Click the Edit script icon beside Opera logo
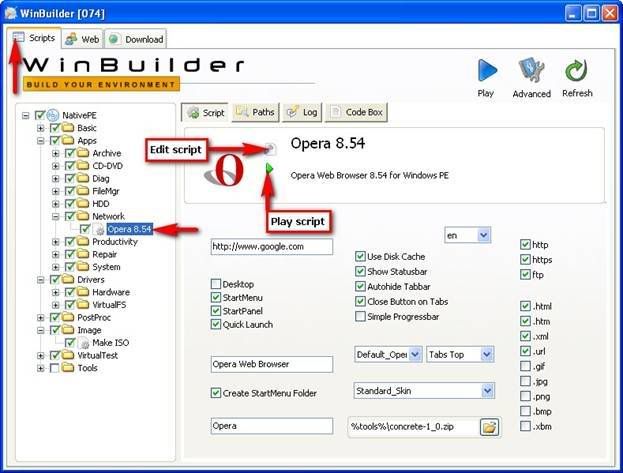Viewport: 623px width, 473px height. pos(270,149)
